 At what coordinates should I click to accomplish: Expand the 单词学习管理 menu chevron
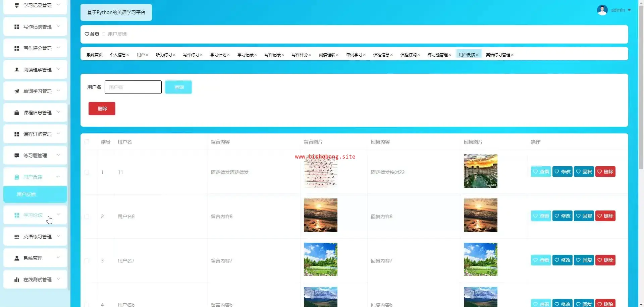coord(58,90)
